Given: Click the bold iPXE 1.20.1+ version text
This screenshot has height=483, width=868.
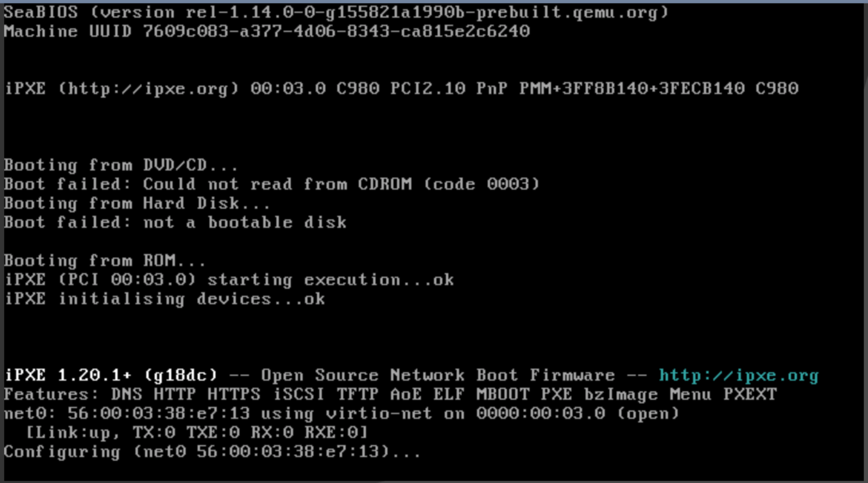Looking at the screenshot, I should pos(112,376).
